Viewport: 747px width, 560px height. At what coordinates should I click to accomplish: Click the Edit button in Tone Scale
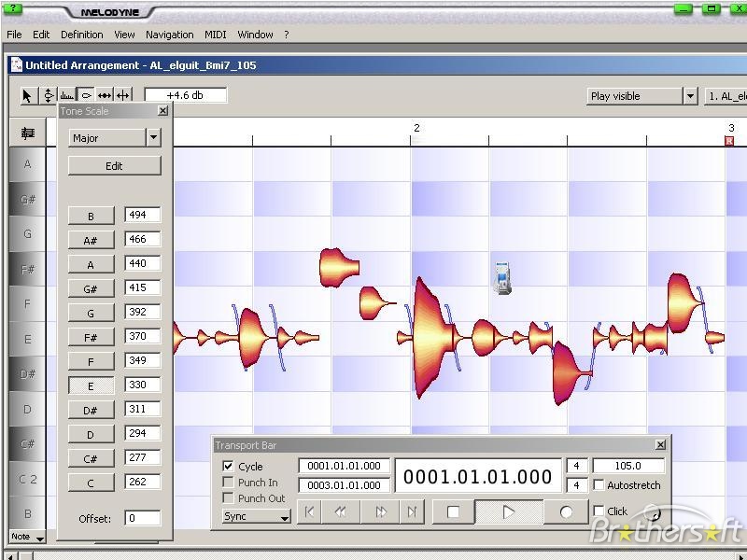[114, 166]
